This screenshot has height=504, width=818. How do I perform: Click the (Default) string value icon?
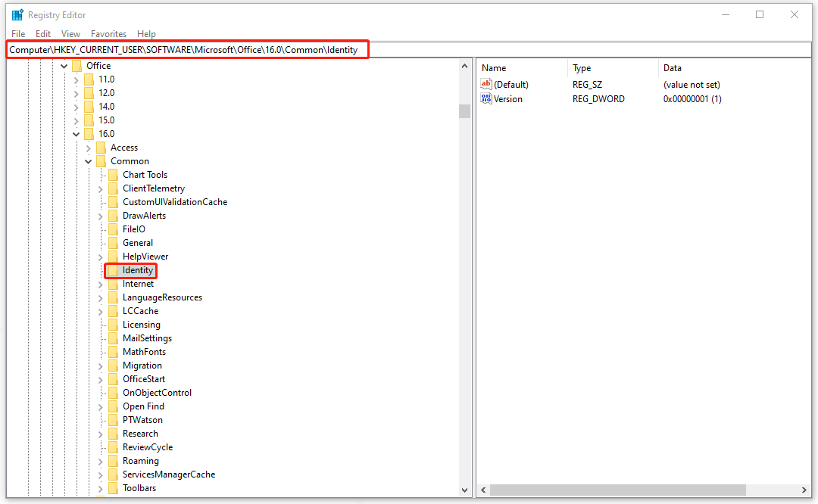pyautogui.click(x=485, y=84)
